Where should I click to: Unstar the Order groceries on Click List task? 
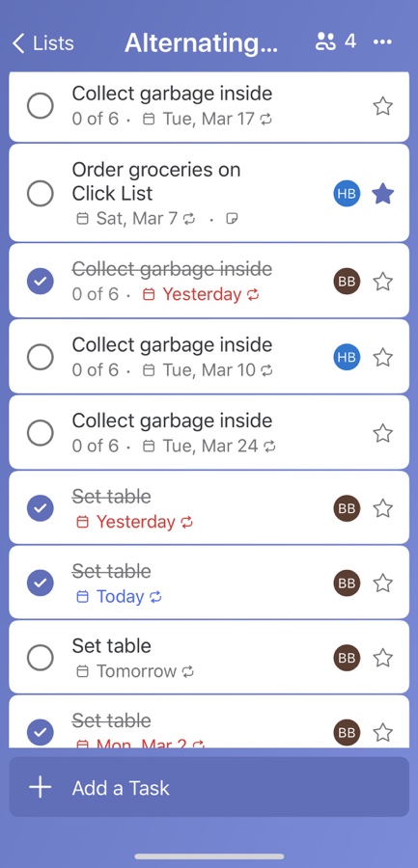pos(382,194)
